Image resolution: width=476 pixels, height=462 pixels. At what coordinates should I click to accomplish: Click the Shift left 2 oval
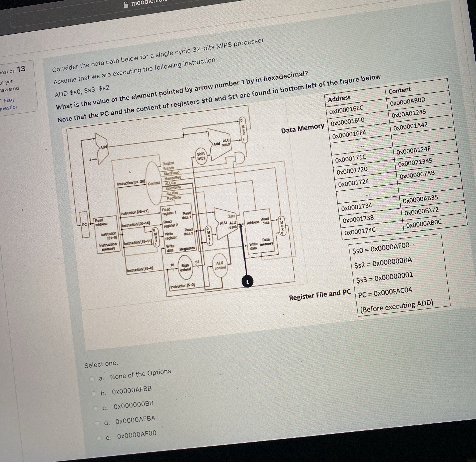[201, 156]
